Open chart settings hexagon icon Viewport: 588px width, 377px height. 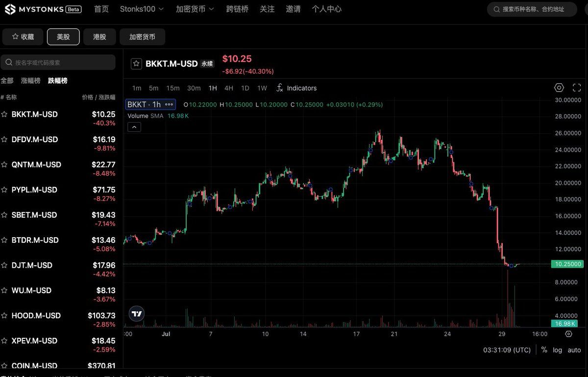pos(559,88)
